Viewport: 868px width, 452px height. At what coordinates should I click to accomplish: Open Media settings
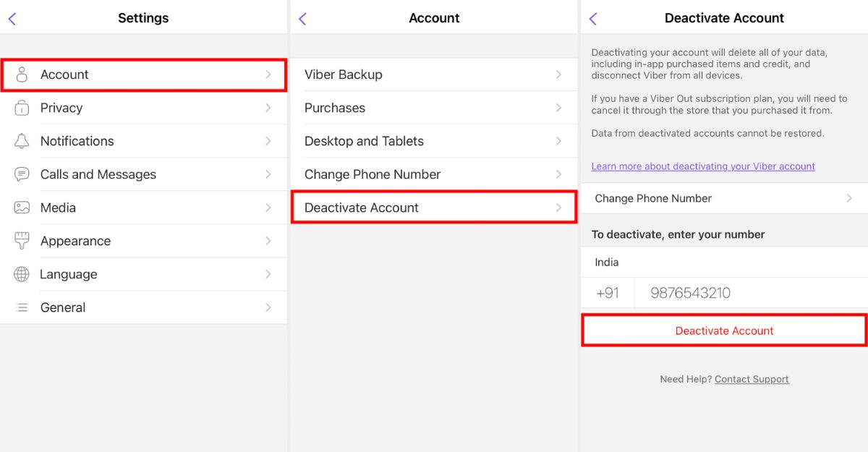tap(143, 208)
